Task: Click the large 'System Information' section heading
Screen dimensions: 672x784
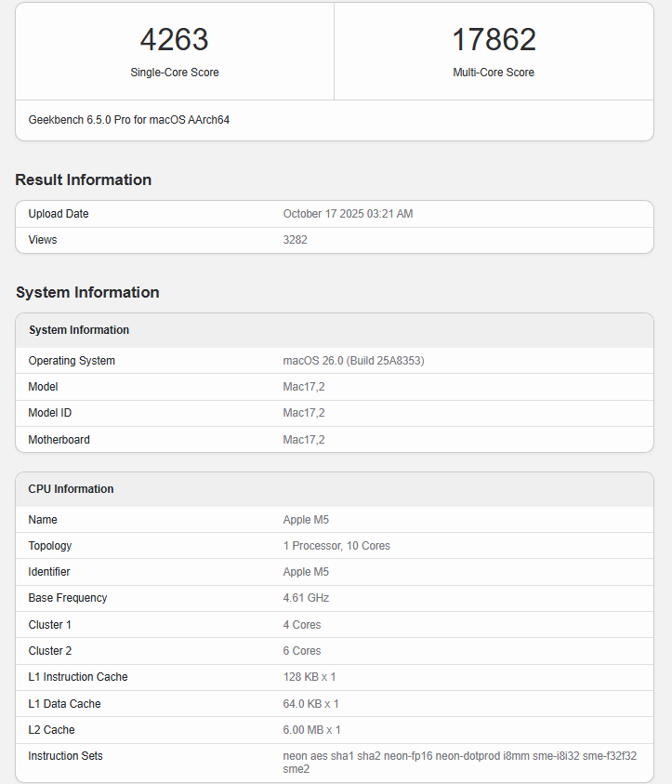Action: [87, 293]
